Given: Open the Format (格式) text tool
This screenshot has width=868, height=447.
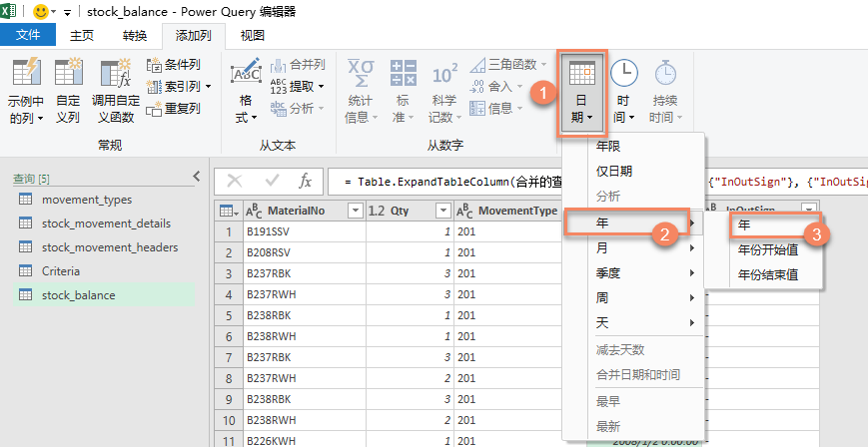Looking at the screenshot, I should point(246,90).
